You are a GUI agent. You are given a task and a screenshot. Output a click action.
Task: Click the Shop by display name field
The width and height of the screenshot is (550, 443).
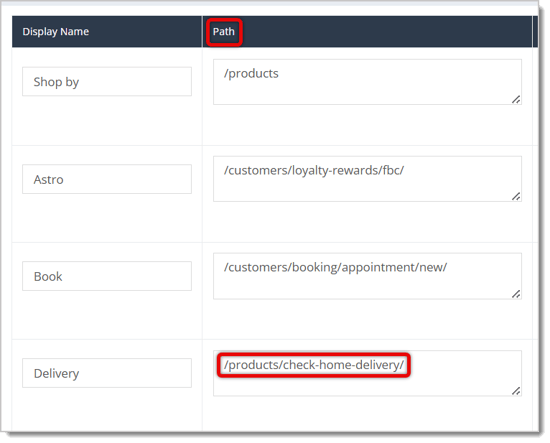click(x=107, y=82)
